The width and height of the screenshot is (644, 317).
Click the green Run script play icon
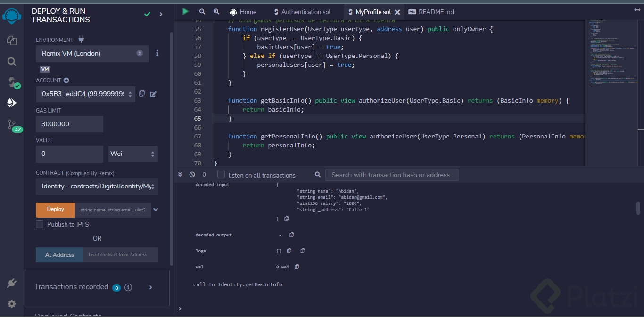click(186, 11)
